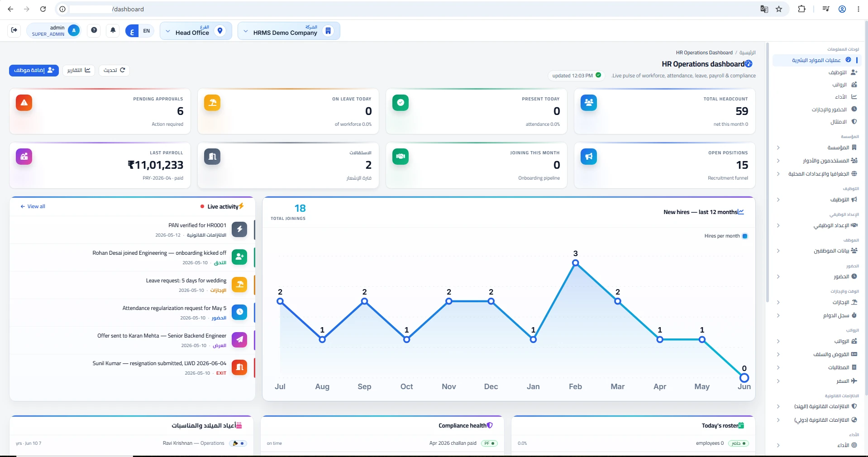868x457 pixels.
Task: Click On Leave Today umbrella icon
Action: pyautogui.click(x=212, y=103)
